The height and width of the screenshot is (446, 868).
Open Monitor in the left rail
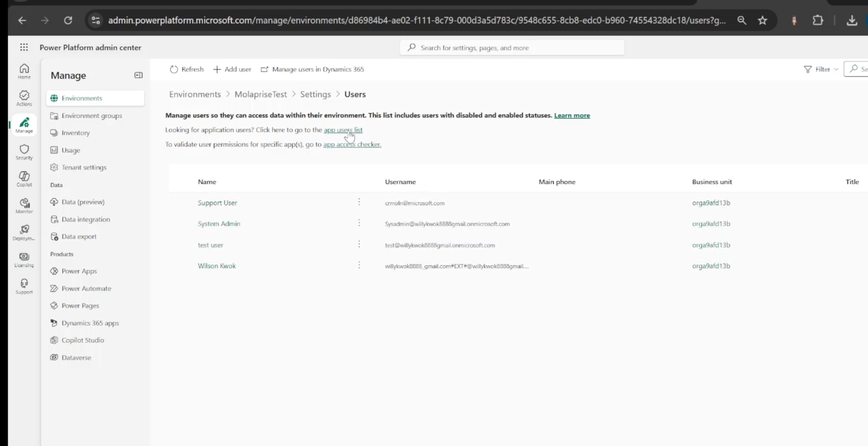click(24, 206)
